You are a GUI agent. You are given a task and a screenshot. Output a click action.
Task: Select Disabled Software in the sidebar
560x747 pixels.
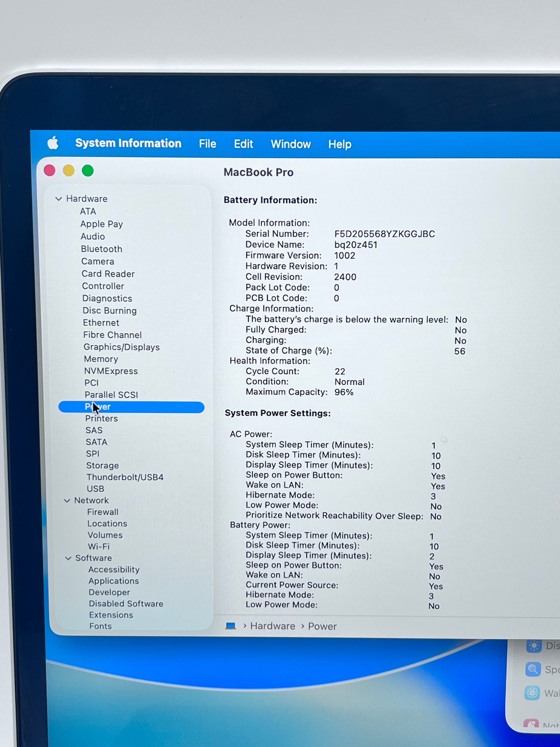click(x=126, y=604)
